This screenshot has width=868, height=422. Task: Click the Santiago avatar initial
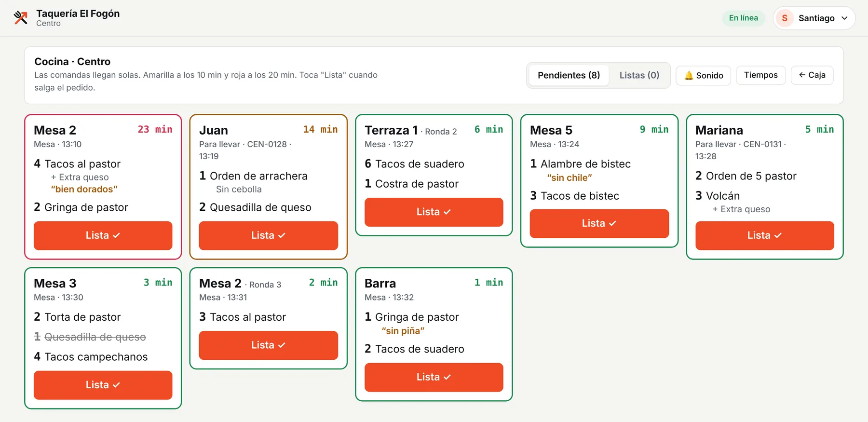[x=785, y=18]
